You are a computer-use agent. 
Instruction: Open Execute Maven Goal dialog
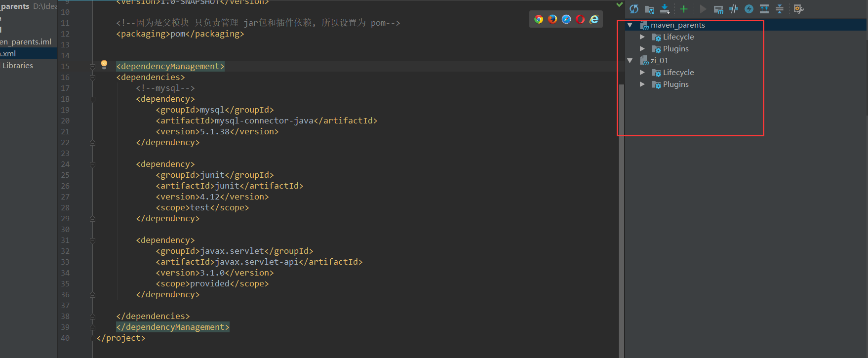[x=718, y=9]
